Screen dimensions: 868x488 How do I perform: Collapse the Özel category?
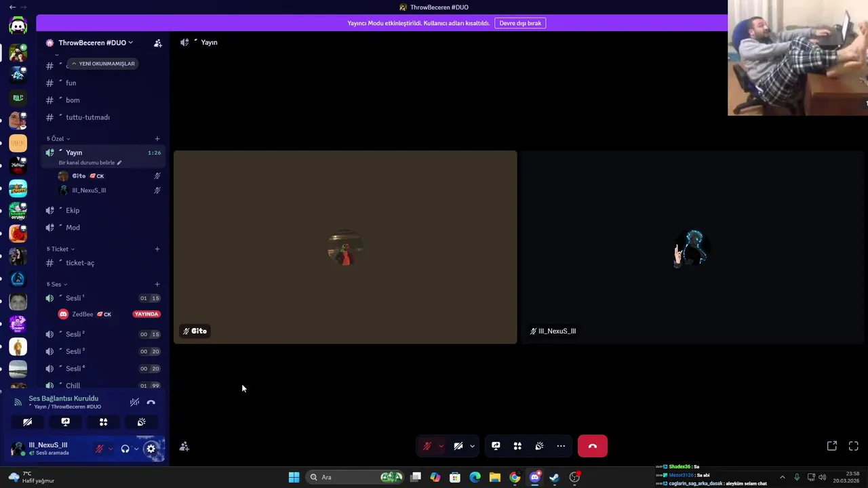tap(58, 139)
